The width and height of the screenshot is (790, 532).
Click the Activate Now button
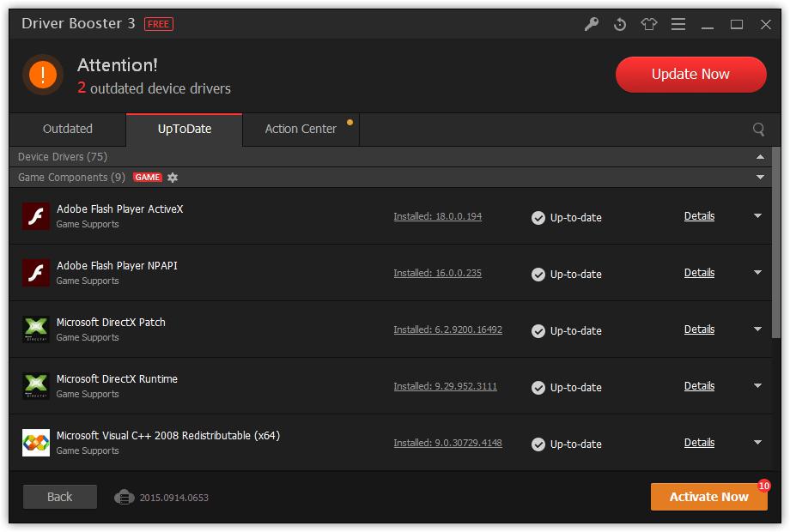pos(709,497)
